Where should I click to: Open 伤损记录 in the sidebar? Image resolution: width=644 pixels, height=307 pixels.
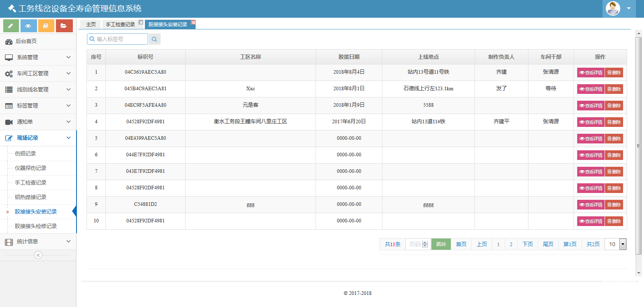point(25,153)
